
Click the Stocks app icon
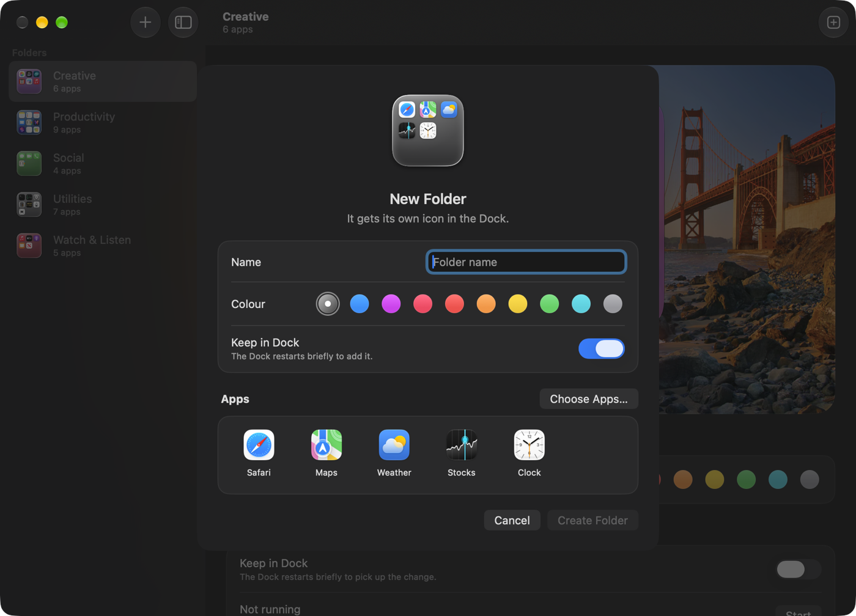(462, 445)
